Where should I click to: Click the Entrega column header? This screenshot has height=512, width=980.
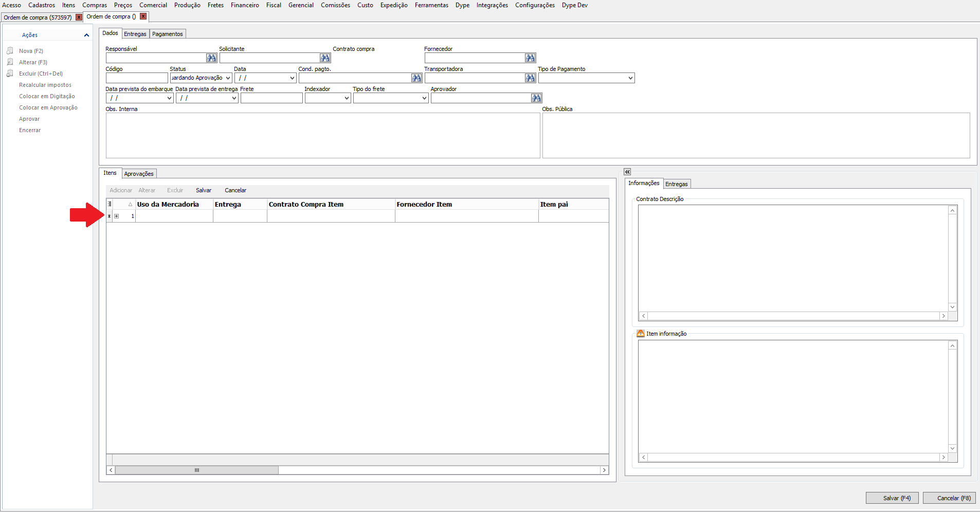click(240, 205)
